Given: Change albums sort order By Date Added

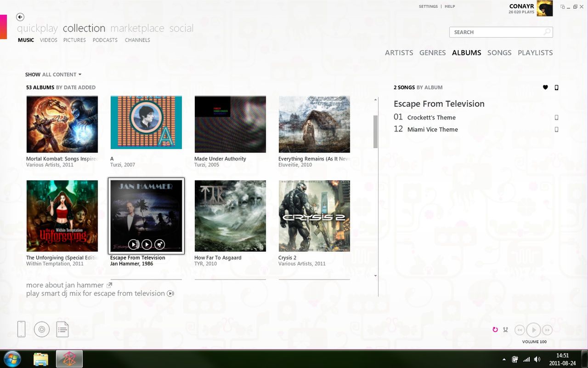Looking at the screenshot, I should point(75,87).
